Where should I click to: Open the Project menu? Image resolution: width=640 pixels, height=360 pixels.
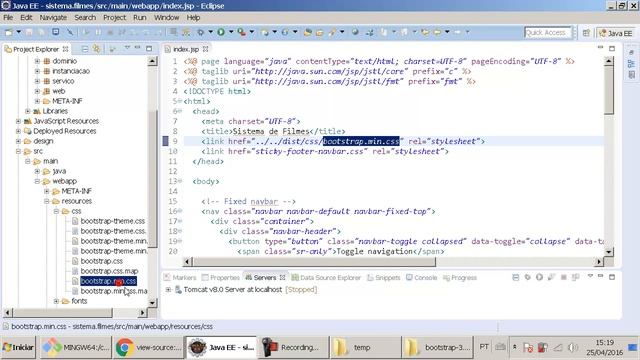pos(114,18)
